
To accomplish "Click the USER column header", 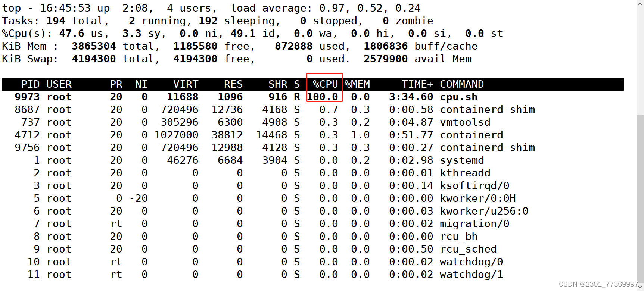I will point(59,84).
